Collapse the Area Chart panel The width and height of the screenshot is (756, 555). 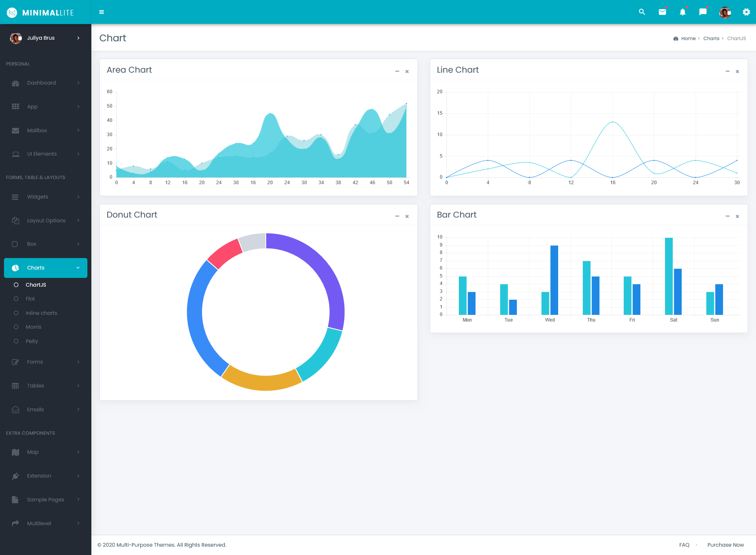pos(397,71)
